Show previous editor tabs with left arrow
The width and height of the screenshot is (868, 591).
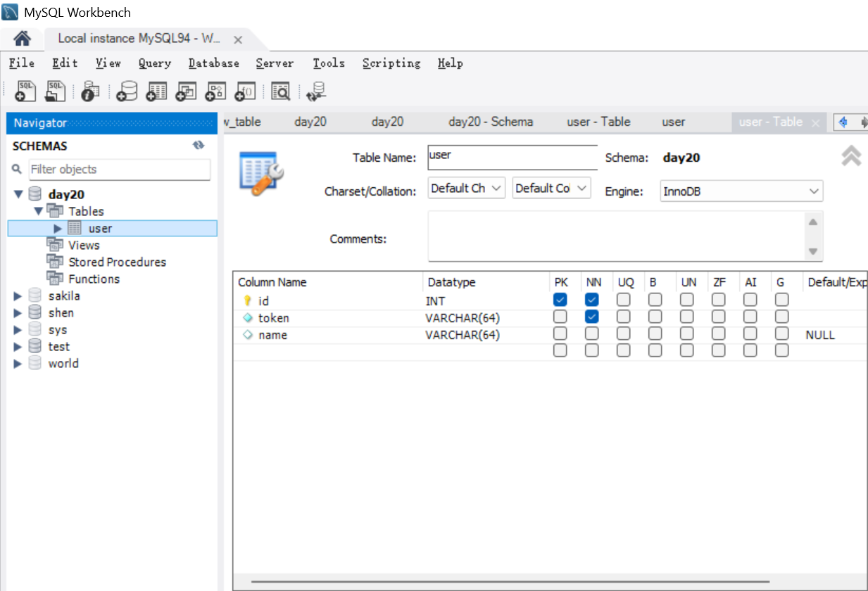tap(842, 122)
